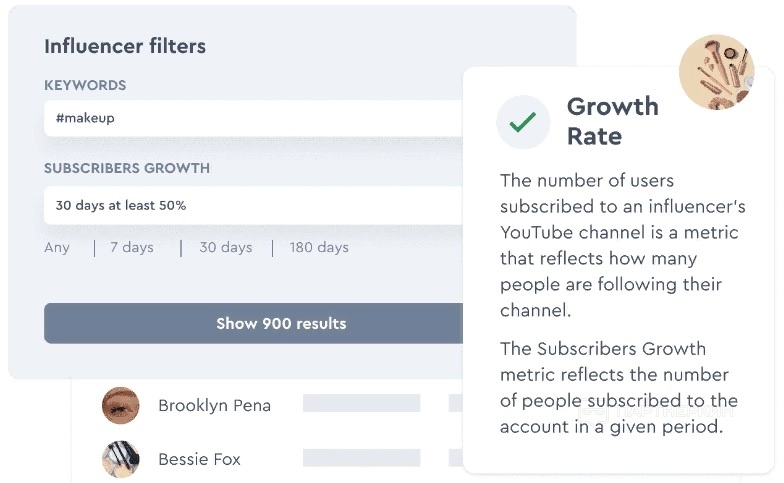This screenshot has height=483, width=784.
Task: Click the green checkmark icon
Action: pyautogui.click(x=522, y=122)
